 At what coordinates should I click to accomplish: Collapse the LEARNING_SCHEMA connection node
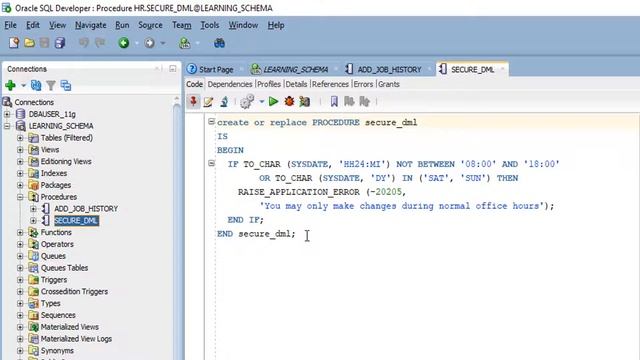[x=7, y=126]
